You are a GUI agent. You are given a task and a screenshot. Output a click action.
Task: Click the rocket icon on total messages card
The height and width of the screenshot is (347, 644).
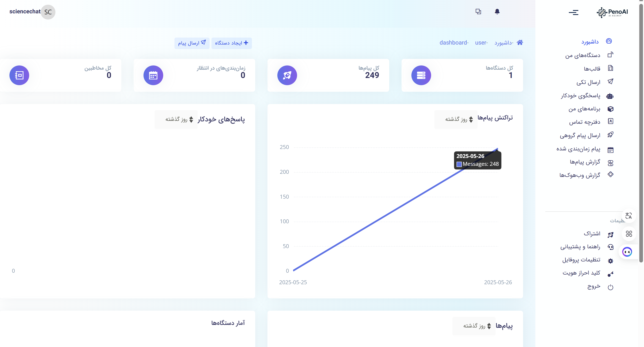pyautogui.click(x=287, y=75)
